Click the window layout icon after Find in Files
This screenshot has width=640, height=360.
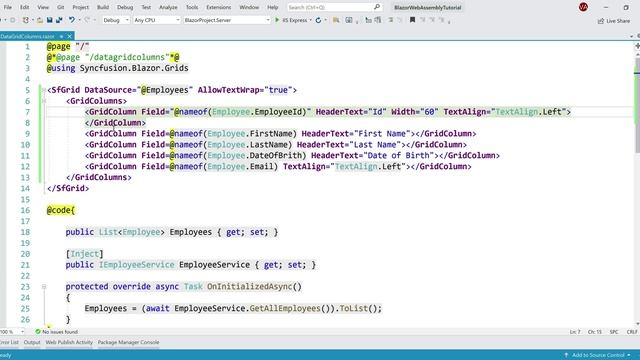[349, 20]
